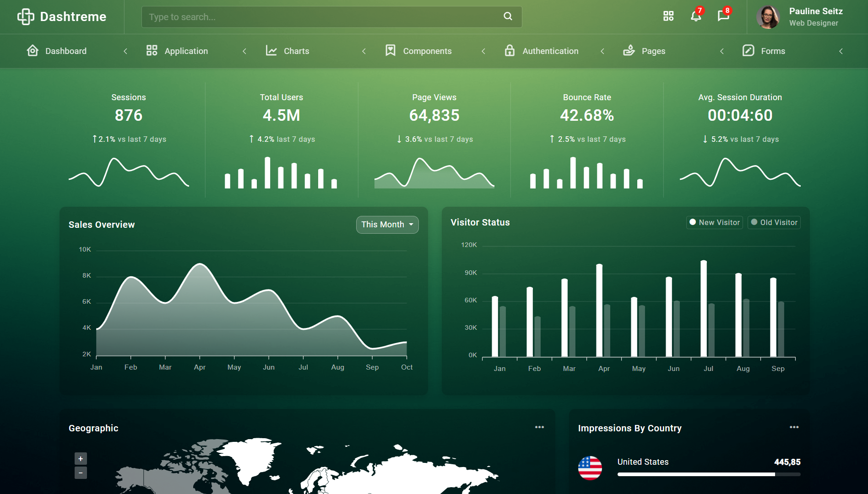Open the chat messages icon
868x494 pixels.
pos(723,16)
